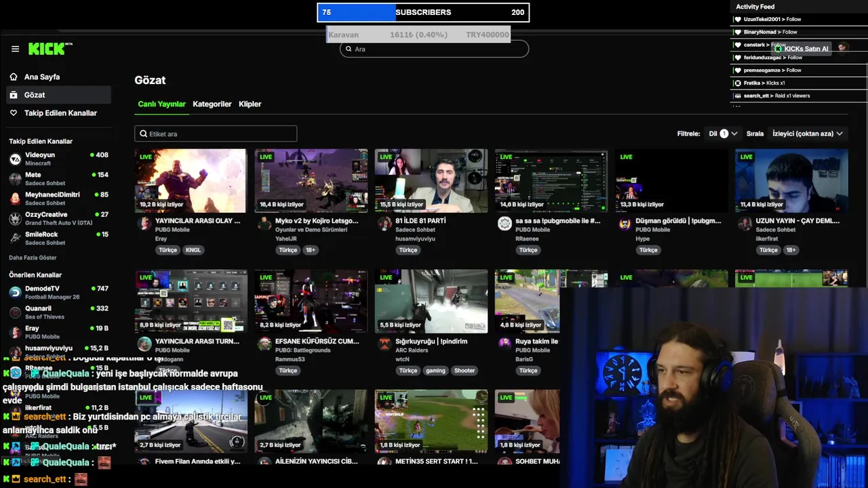Click the home icon beside Ana Sayfa
Screen dimensions: 868x488
14,77
